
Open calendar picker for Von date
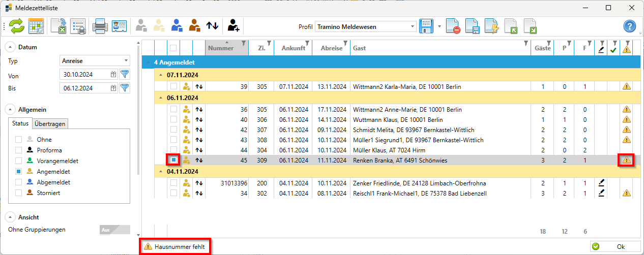coord(113,74)
